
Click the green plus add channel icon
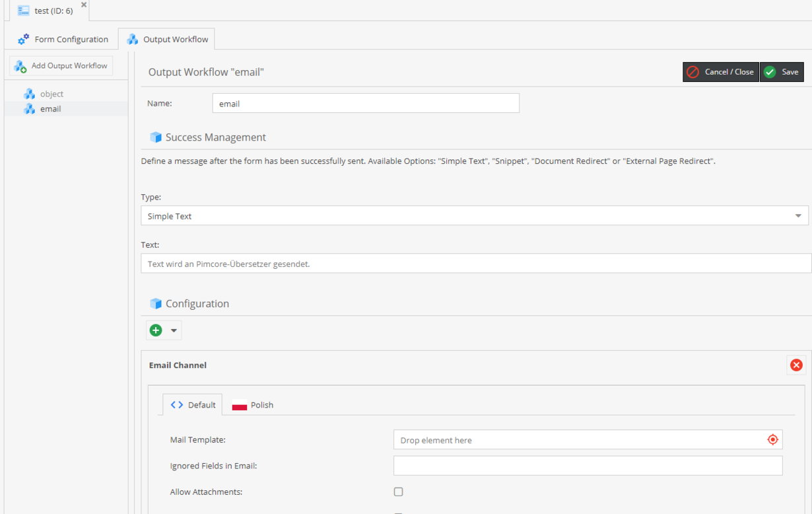pyautogui.click(x=156, y=330)
